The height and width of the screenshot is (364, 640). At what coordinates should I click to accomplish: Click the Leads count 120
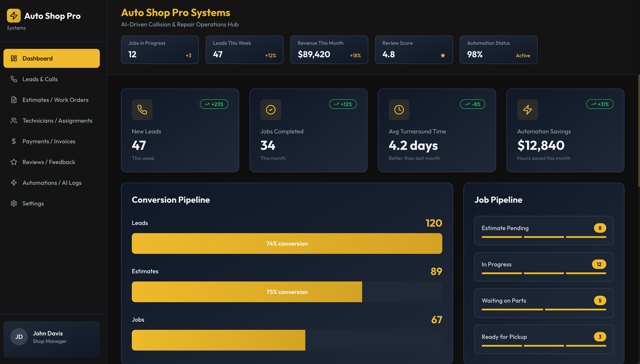click(x=434, y=223)
